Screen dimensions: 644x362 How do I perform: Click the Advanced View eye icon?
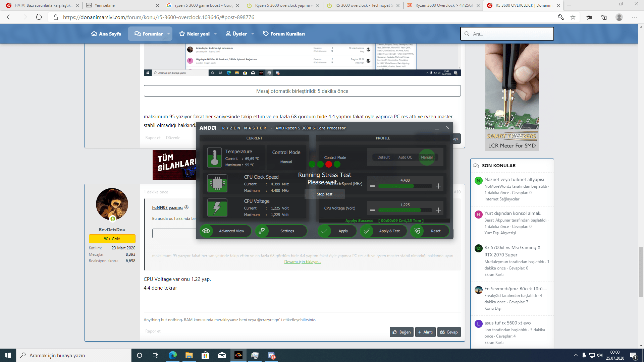(x=206, y=231)
